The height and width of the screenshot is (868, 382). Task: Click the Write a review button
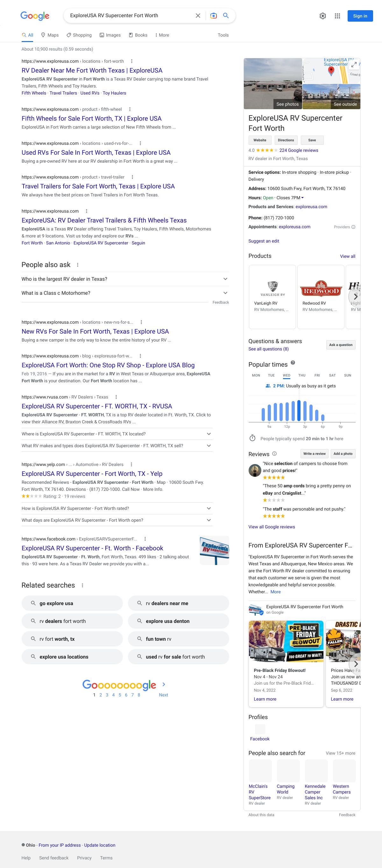[x=314, y=454]
